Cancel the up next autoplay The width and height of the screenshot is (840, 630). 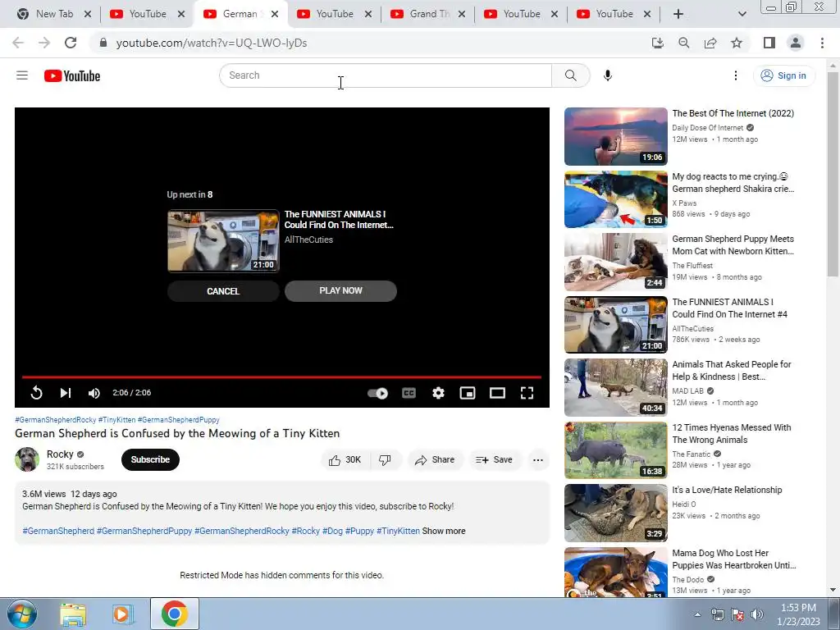coord(223,291)
